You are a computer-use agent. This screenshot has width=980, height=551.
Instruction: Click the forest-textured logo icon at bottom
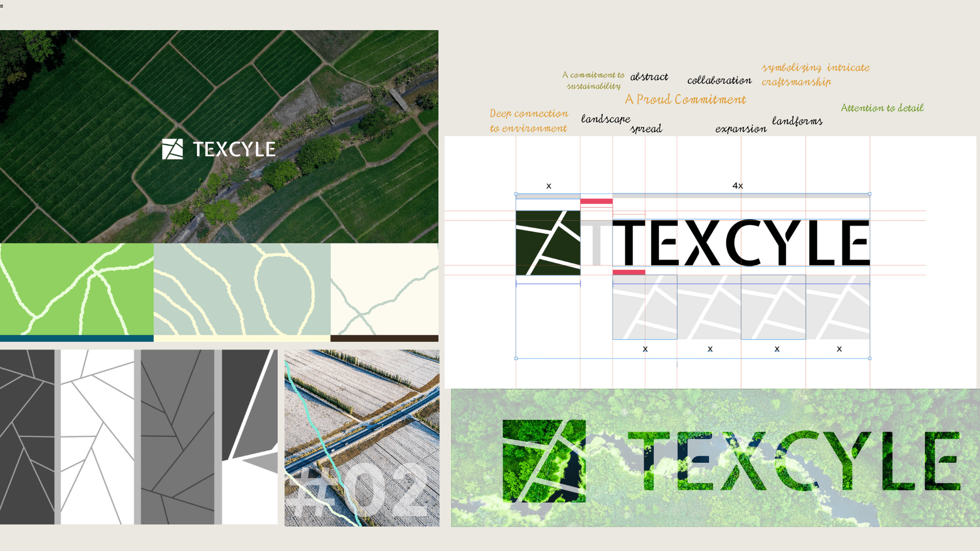click(x=544, y=461)
